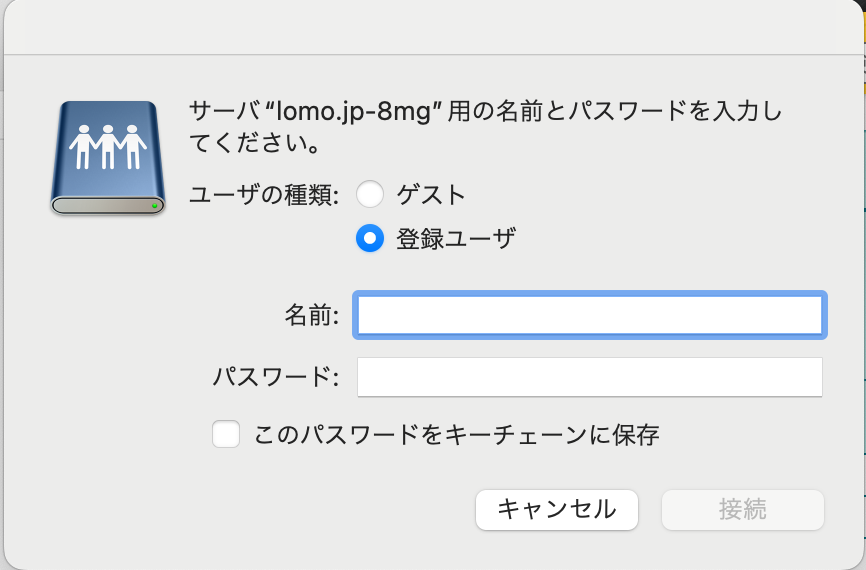Click the shared server drive icon
This screenshot has width=866, height=570.
(106, 158)
